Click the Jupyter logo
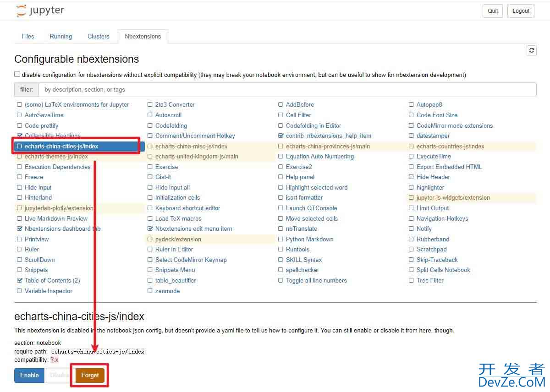This screenshot has width=550, height=392. click(40, 11)
